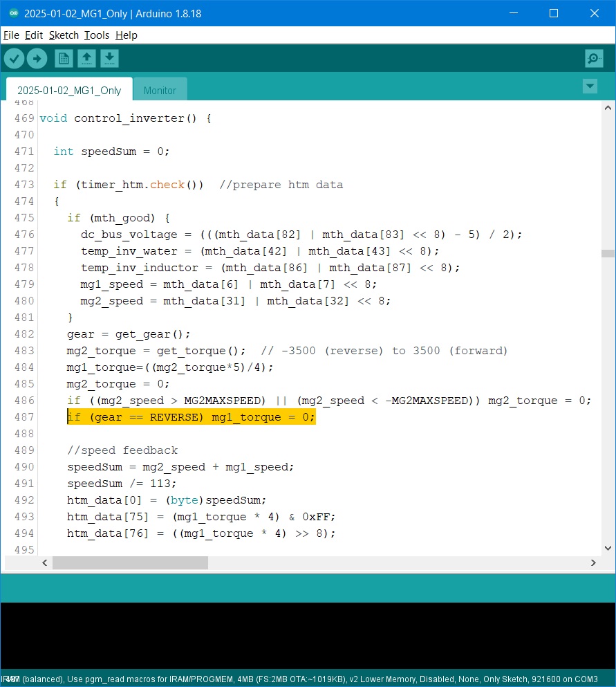616x687 pixels.
Task: Open the File menu
Action: (11, 35)
